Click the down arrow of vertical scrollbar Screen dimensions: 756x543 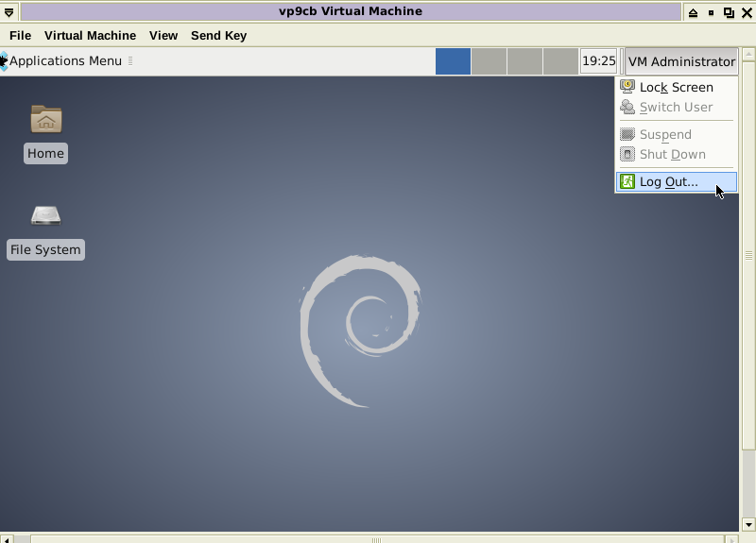click(747, 524)
